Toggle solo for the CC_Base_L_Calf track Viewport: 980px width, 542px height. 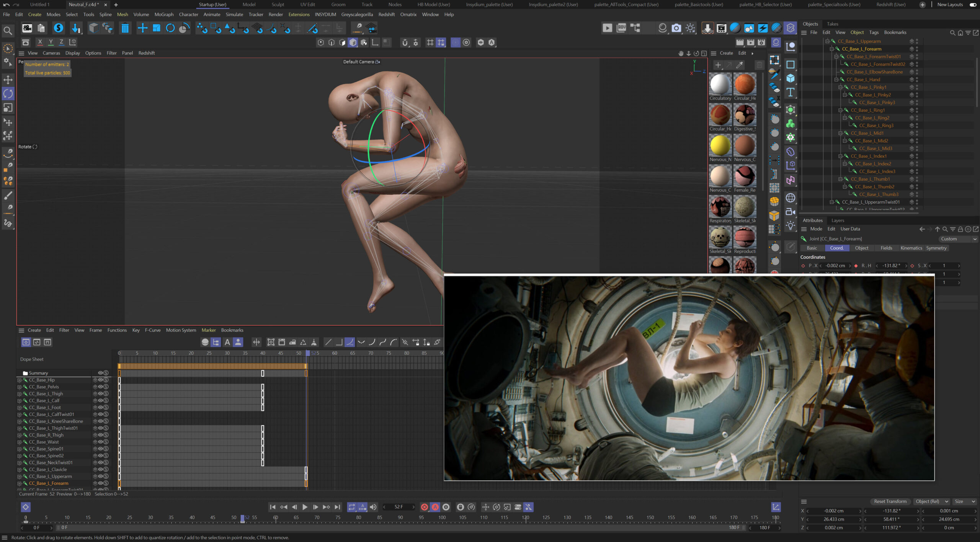point(106,400)
